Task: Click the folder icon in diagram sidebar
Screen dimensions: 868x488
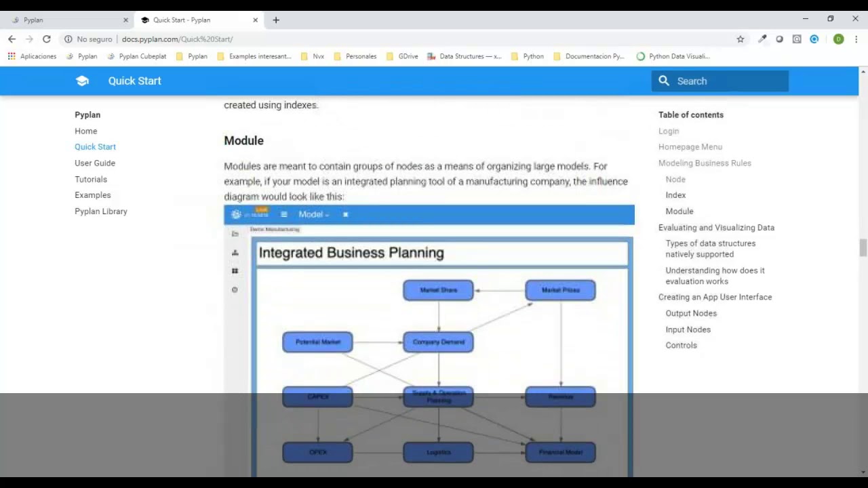Action: [x=235, y=234]
